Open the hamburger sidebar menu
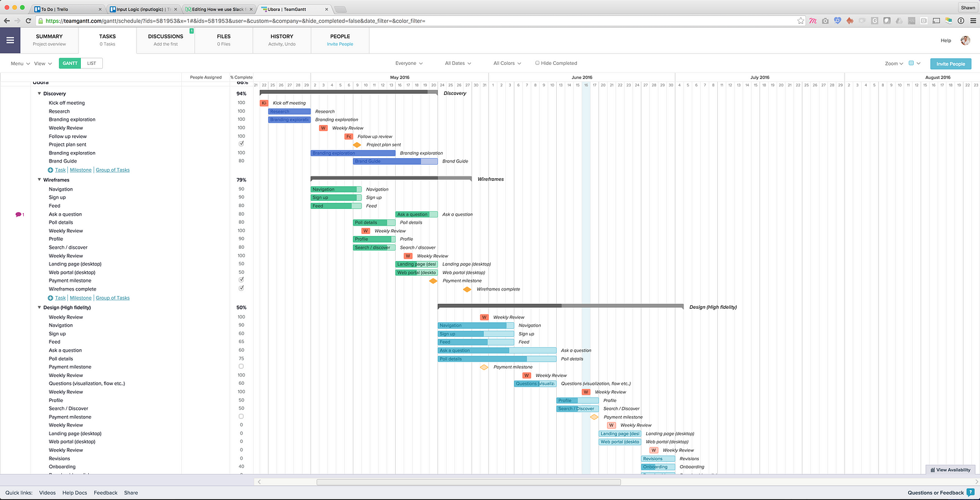Screen dimensions: 980x500 coord(10,40)
